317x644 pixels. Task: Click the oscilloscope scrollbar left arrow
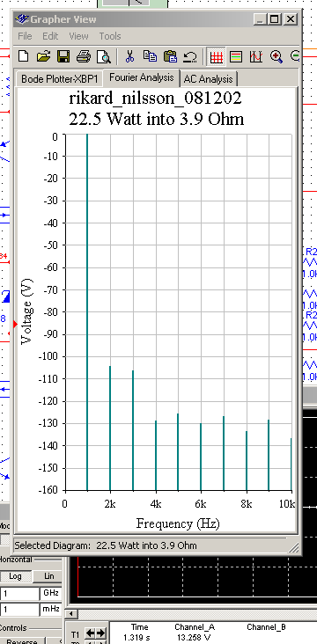pyautogui.click(x=72, y=613)
